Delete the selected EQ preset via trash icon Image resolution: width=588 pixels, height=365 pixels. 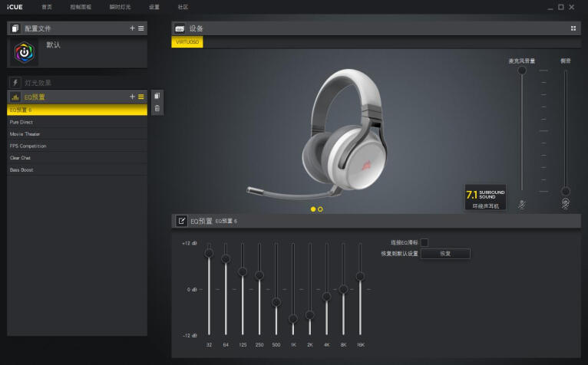click(x=157, y=109)
